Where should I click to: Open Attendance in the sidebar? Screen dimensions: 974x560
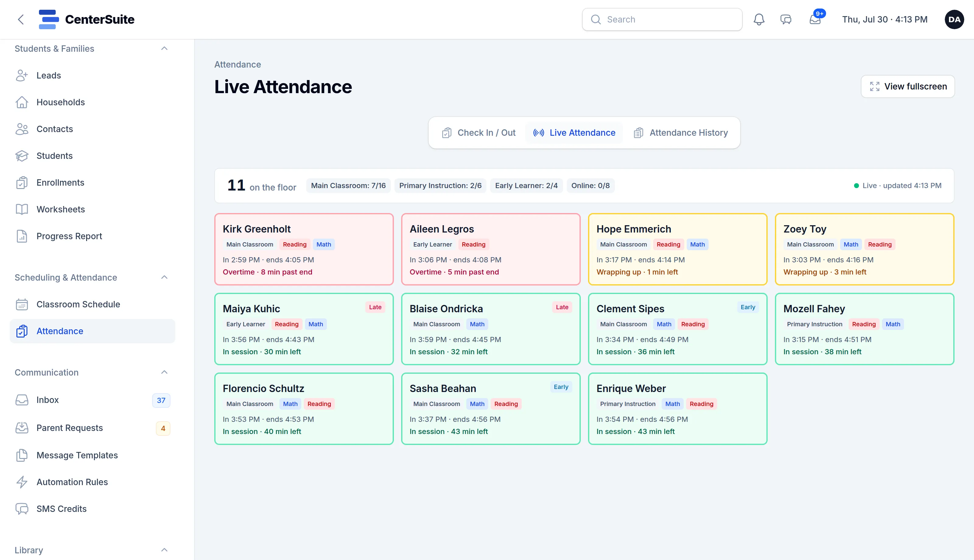click(92, 331)
